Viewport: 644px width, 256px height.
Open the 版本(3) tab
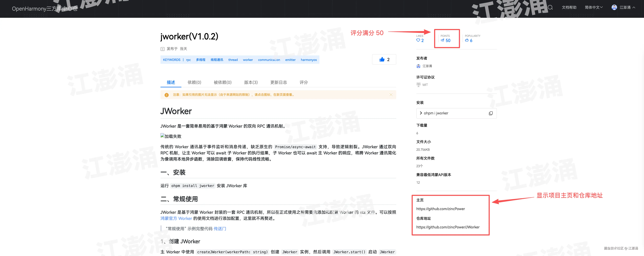coord(251,82)
